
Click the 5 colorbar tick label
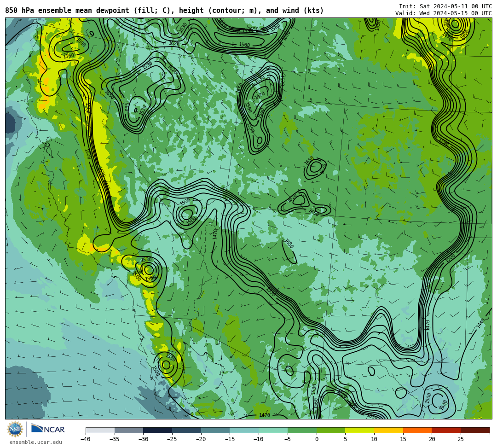345,439
